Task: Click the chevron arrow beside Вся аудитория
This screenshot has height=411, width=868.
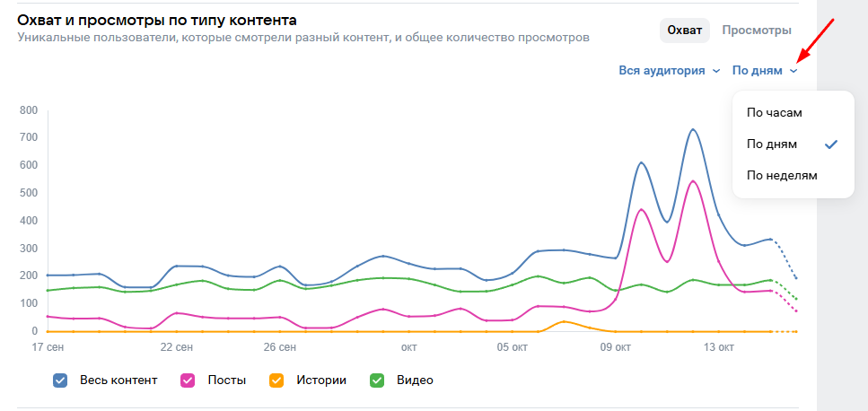Action: pyautogui.click(x=716, y=71)
